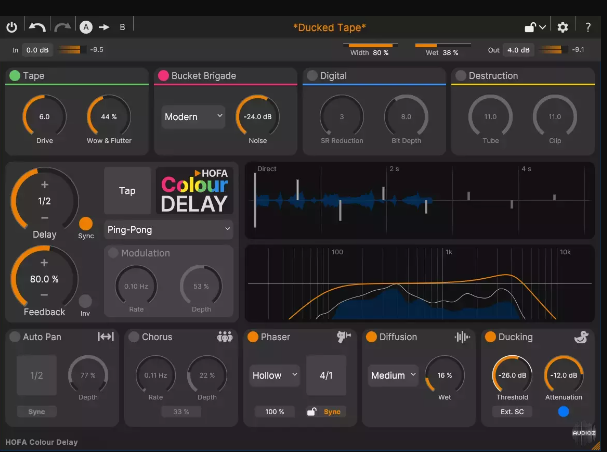Toggle the delay Sync button
The height and width of the screenshot is (452, 607).
click(x=85, y=222)
